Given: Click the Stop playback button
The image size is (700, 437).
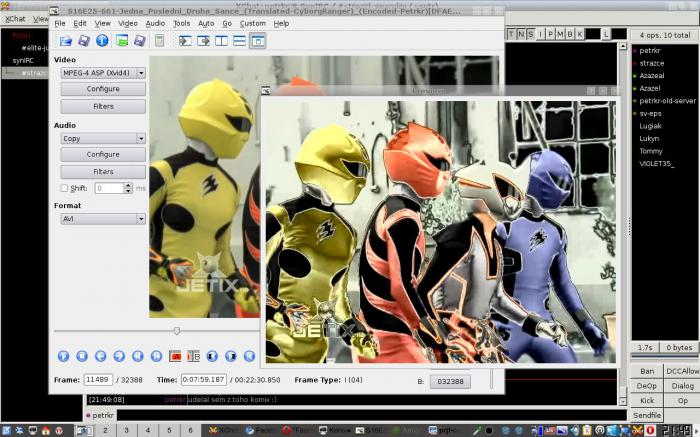Looking at the screenshot, I should (x=82, y=356).
